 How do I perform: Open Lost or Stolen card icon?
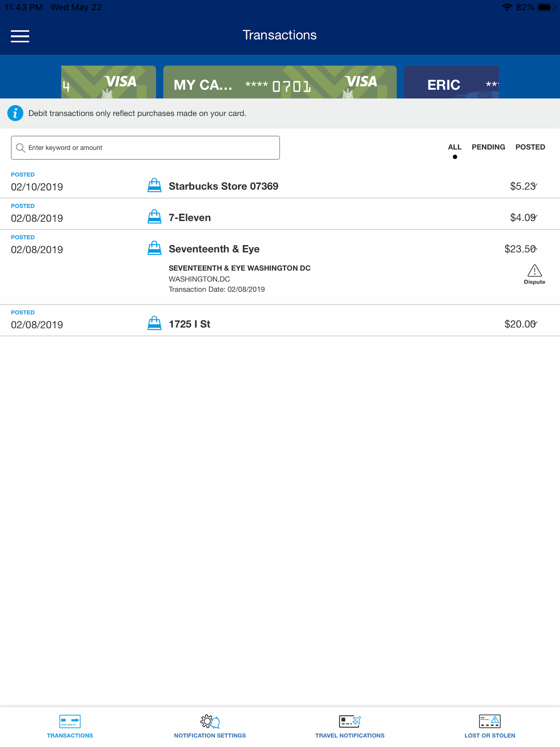pyautogui.click(x=490, y=721)
